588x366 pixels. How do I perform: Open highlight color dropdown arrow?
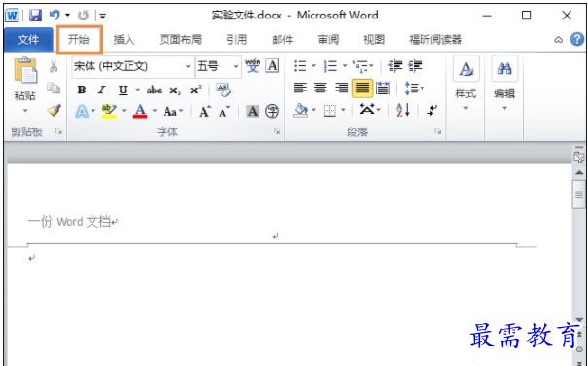click(124, 111)
